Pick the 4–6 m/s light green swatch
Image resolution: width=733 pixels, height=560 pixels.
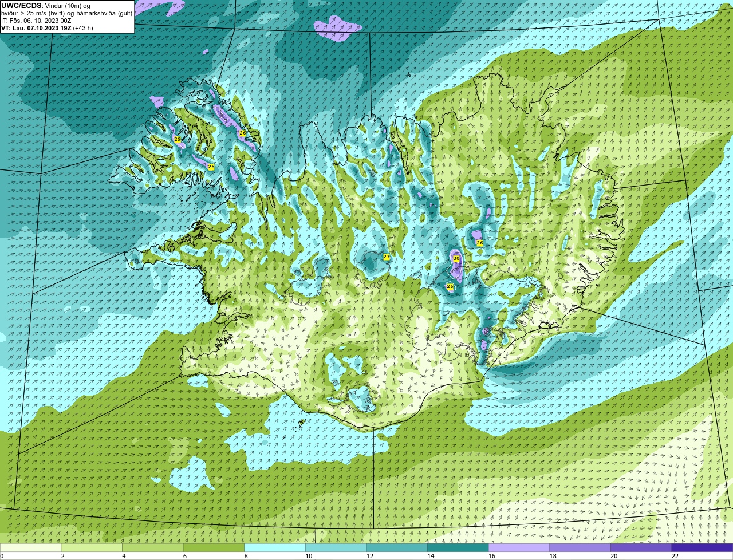click(152, 547)
